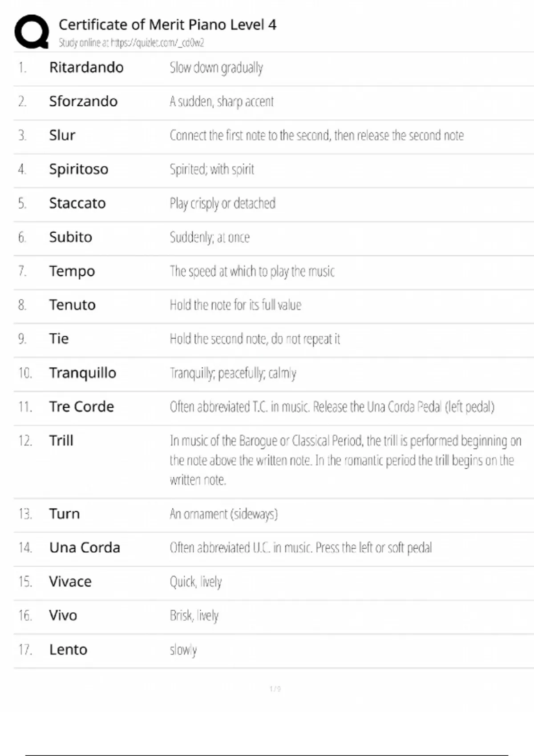Click the Slur term
The image size is (534, 756).
[x=62, y=135]
